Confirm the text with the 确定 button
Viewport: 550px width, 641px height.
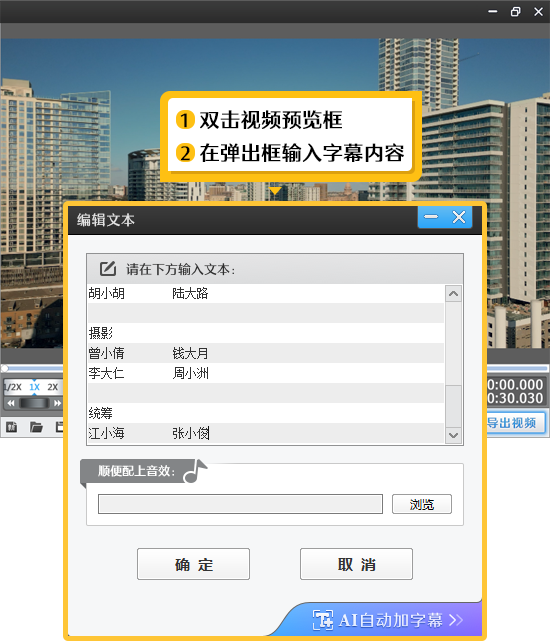[193, 564]
